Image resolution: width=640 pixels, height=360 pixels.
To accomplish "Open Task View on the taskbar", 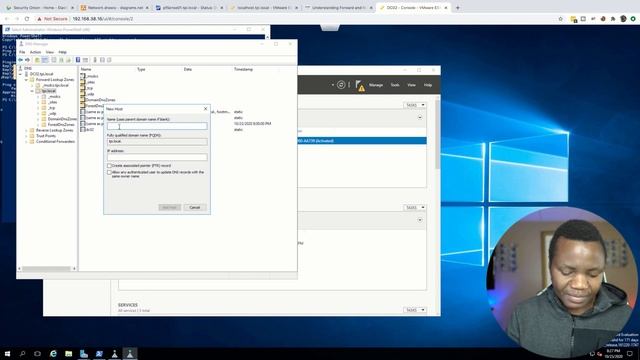I will [x=38, y=353].
